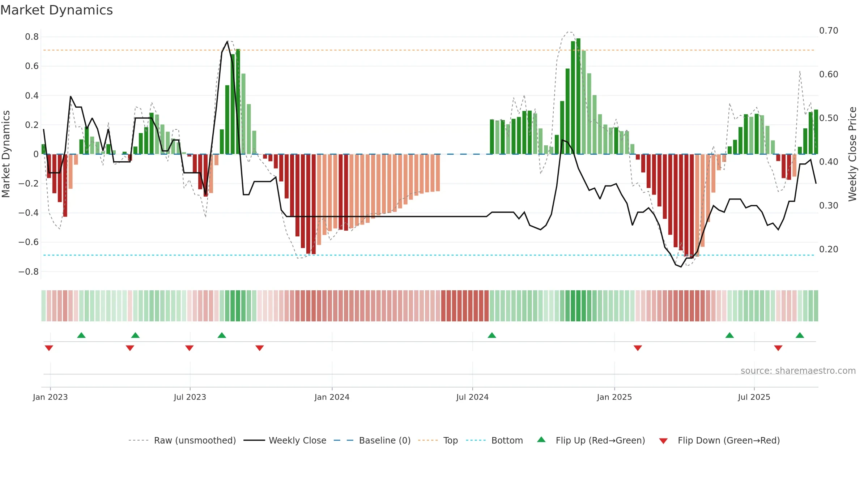This screenshot has height=488, width=868.
Task: Click the dark green heatmap band near Nov 2024
Action: [578, 306]
